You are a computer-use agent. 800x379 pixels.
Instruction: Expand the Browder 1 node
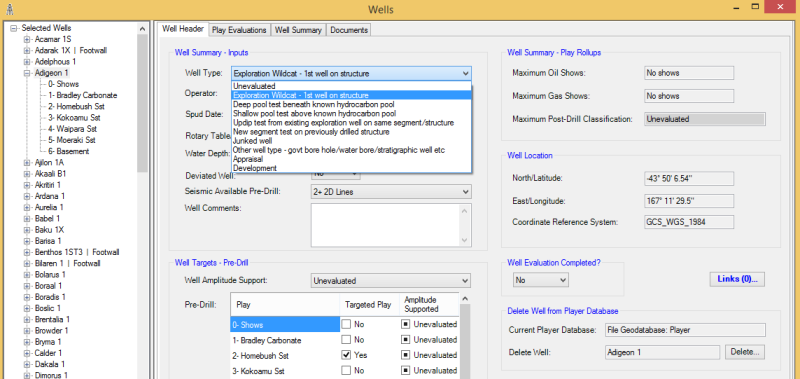[27, 331]
